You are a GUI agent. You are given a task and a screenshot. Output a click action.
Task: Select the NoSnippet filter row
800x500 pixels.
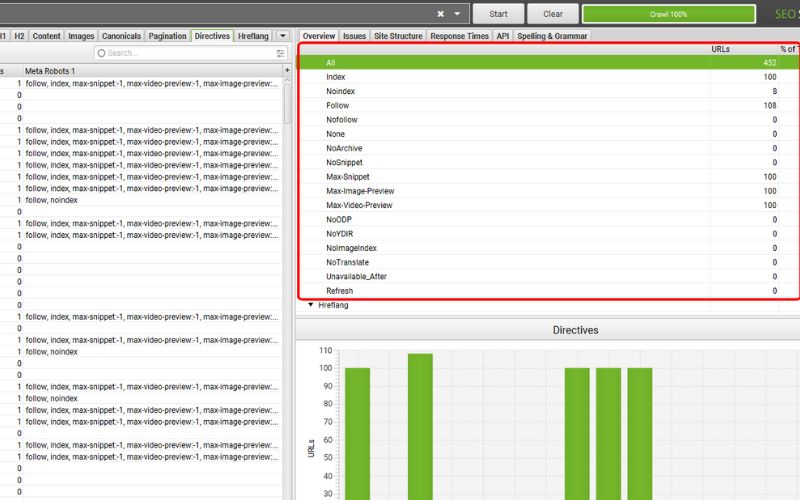point(549,163)
